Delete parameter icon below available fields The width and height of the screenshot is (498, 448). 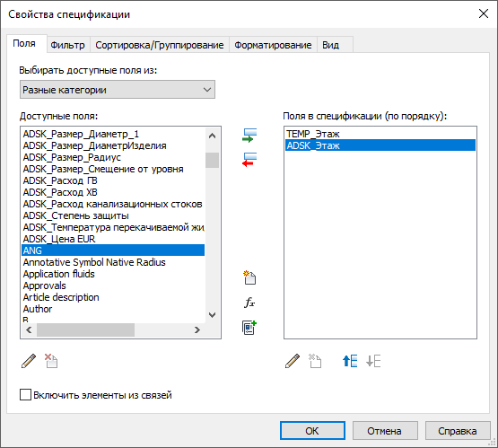coord(51,361)
